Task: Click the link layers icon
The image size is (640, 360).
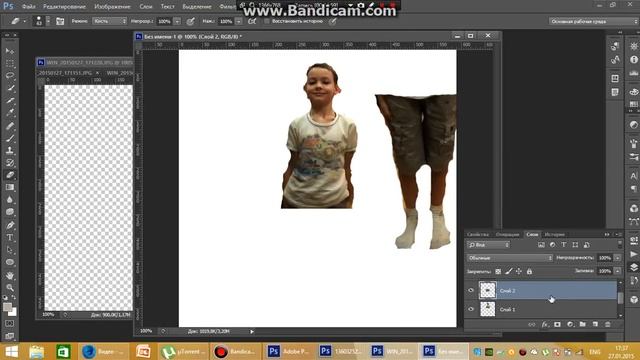Action: [531, 324]
